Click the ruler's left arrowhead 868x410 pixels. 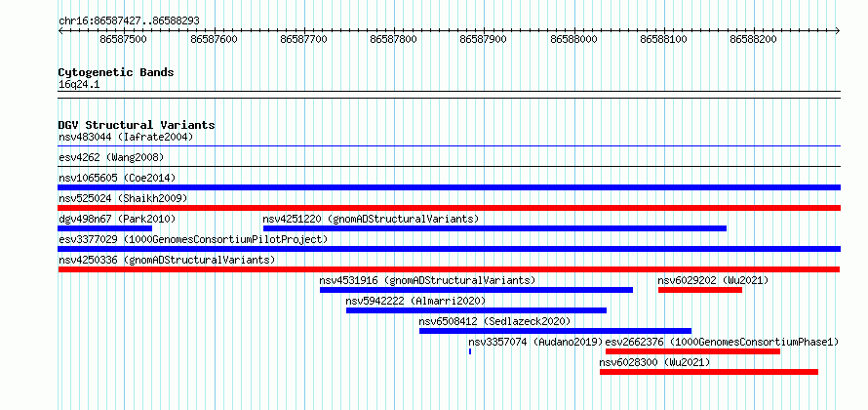[x=60, y=30]
